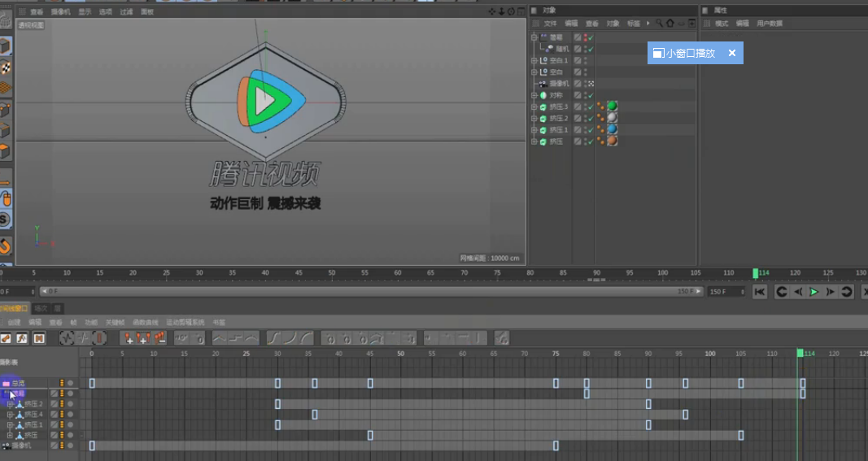Open the timeline 函数曲线 menu
This screenshot has height=461, width=868.
(145, 322)
